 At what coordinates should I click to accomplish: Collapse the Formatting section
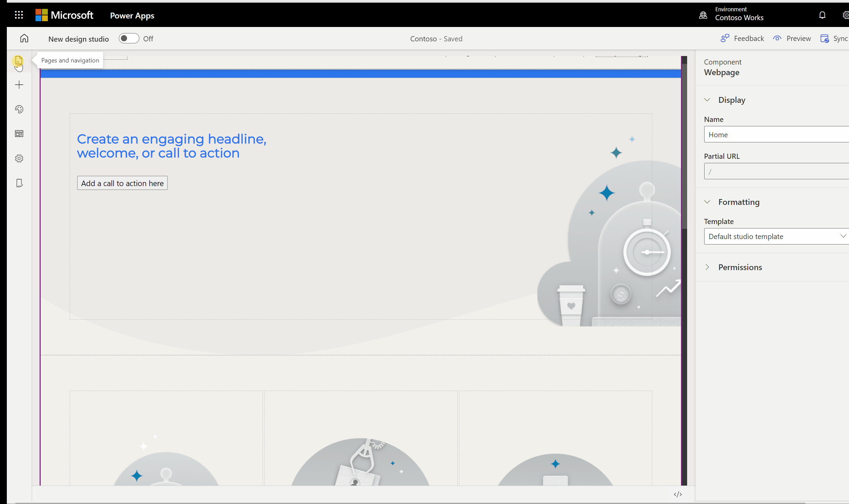707,202
